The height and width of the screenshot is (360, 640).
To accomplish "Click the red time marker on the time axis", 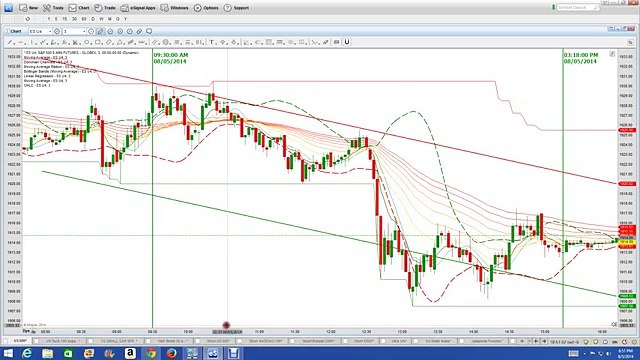I will pyautogui.click(x=227, y=325).
